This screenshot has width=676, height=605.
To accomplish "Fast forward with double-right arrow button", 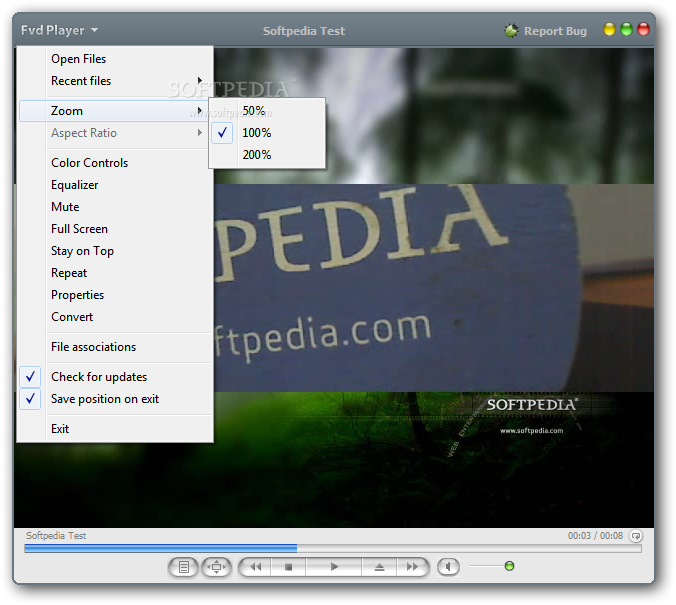I will point(412,567).
